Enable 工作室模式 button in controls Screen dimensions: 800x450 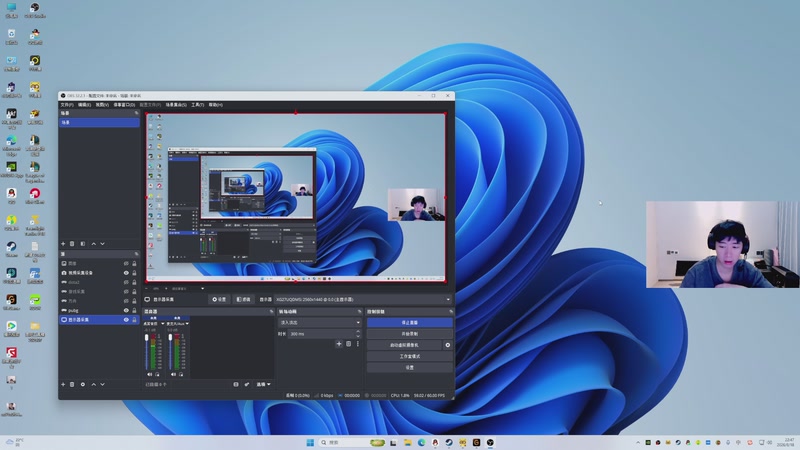click(410, 356)
